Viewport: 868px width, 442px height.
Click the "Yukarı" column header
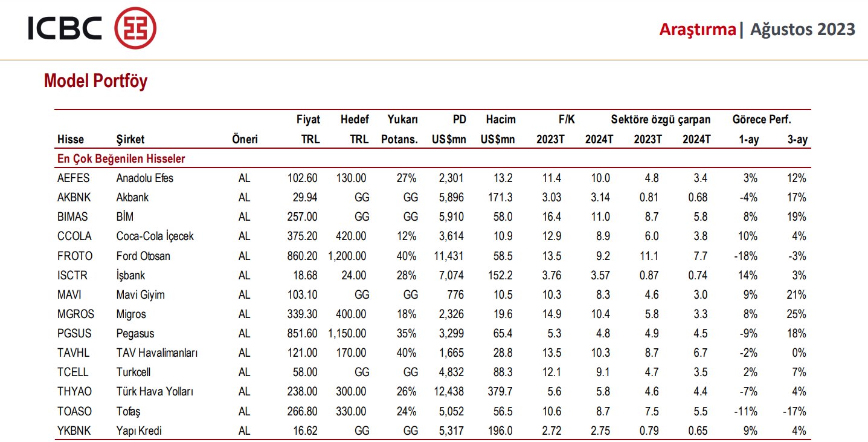pos(402,120)
